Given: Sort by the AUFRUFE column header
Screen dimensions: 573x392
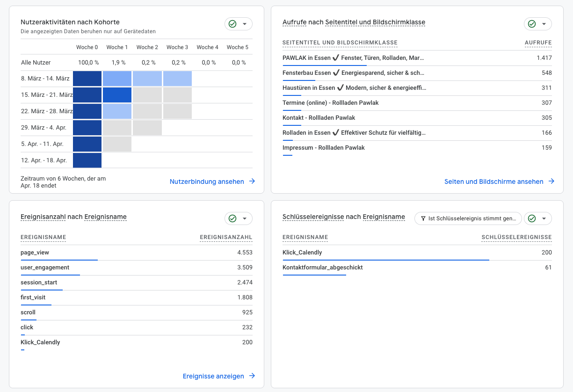Looking at the screenshot, I should 538,42.
